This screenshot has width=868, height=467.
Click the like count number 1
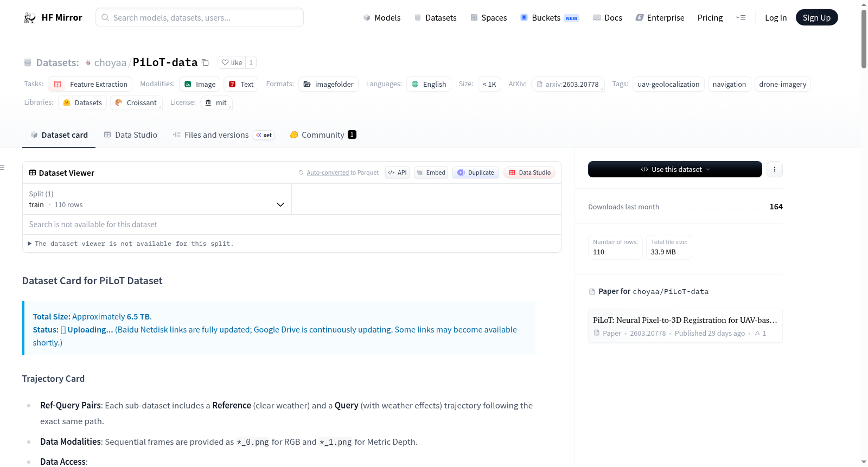point(251,62)
